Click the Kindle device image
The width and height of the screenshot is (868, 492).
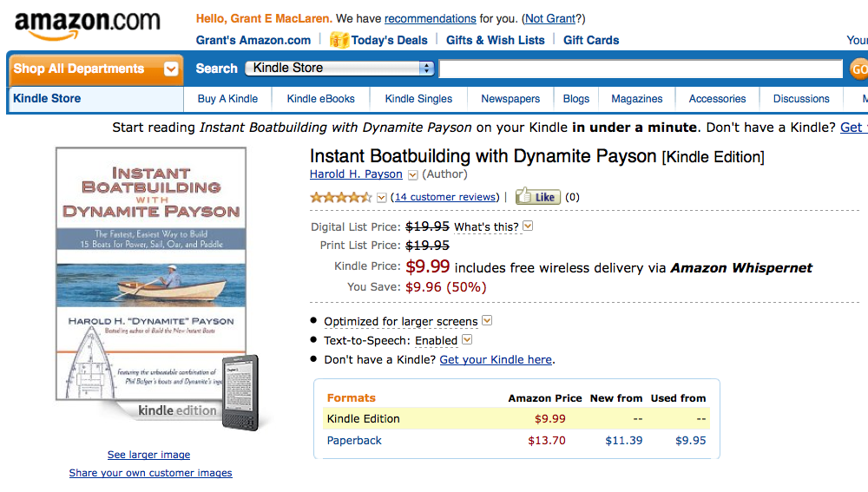click(240, 392)
